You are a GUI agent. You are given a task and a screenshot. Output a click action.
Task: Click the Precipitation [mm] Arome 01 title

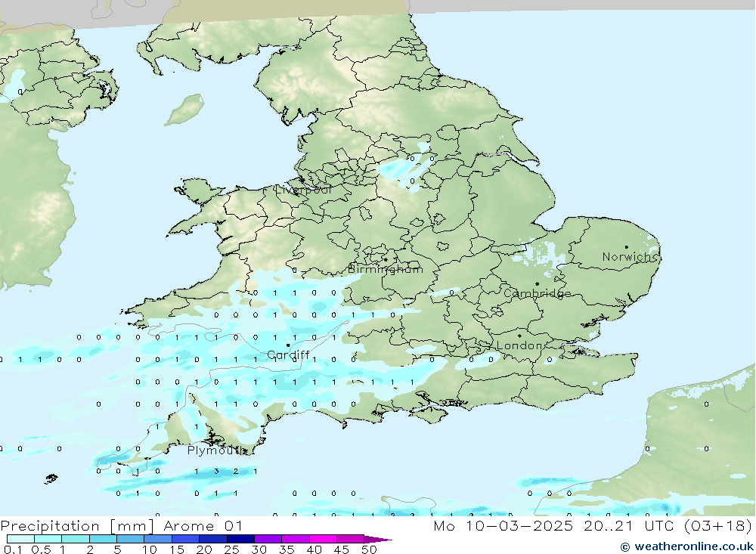(x=121, y=525)
